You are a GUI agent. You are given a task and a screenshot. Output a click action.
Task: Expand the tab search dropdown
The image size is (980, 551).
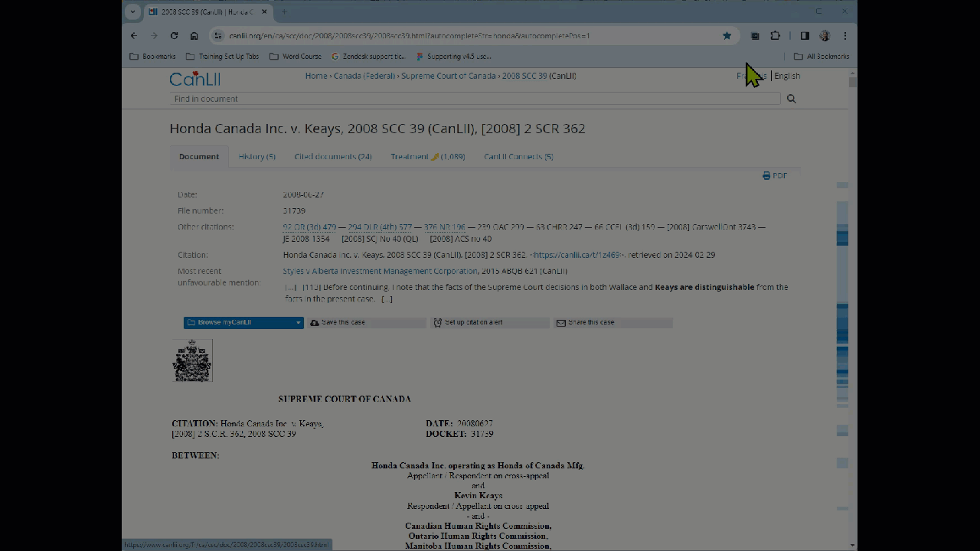(x=133, y=11)
